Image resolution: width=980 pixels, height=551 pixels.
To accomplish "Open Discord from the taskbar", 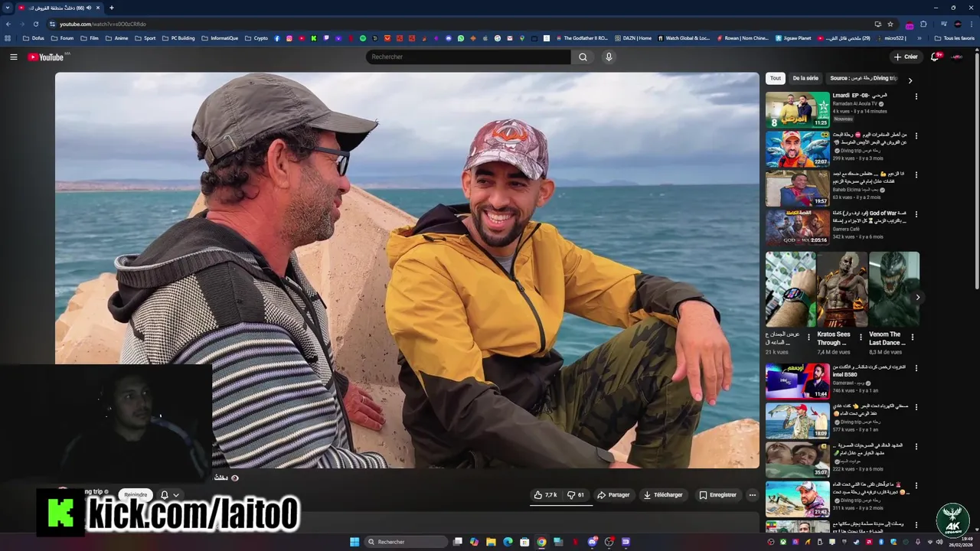I will coord(592,542).
